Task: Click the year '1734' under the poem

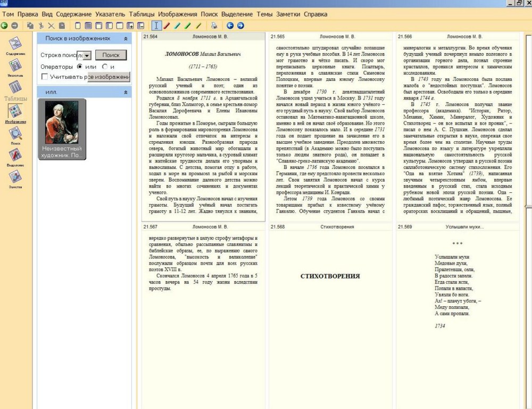Action: click(440, 326)
